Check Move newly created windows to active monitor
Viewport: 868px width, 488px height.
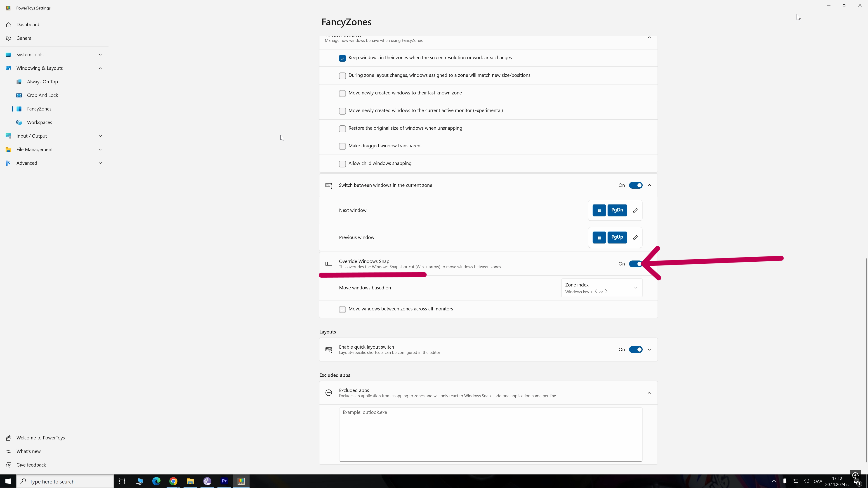pos(342,111)
